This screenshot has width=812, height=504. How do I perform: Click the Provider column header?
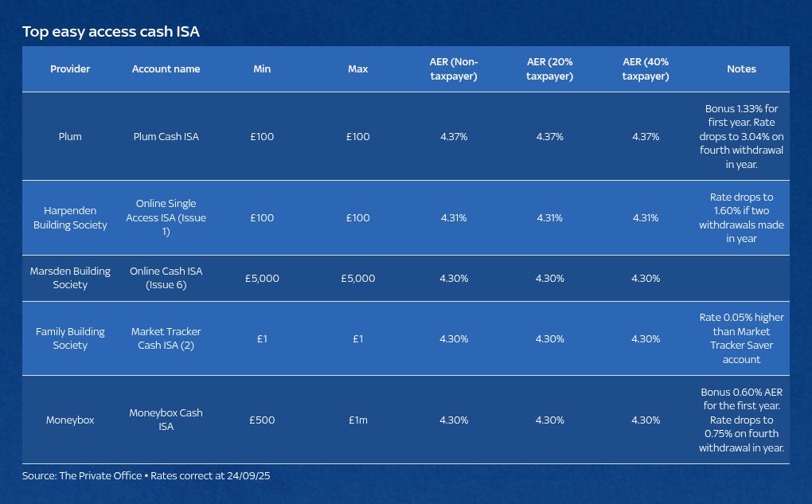(x=70, y=69)
